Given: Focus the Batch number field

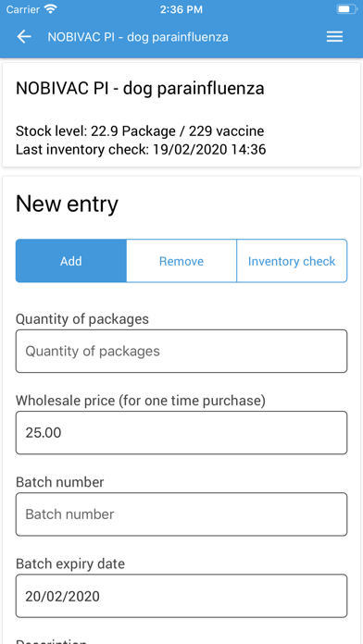Looking at the screenshot, I should point(181,514).
